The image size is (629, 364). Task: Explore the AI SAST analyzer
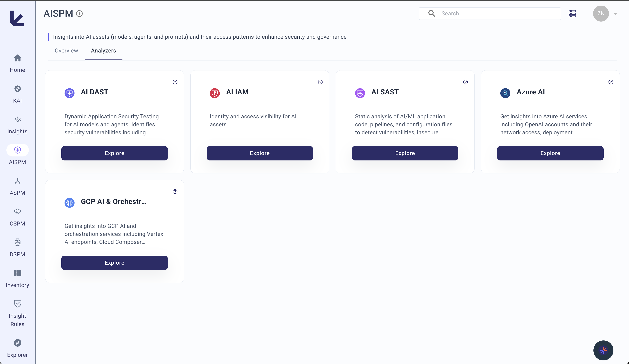point(405,153)
